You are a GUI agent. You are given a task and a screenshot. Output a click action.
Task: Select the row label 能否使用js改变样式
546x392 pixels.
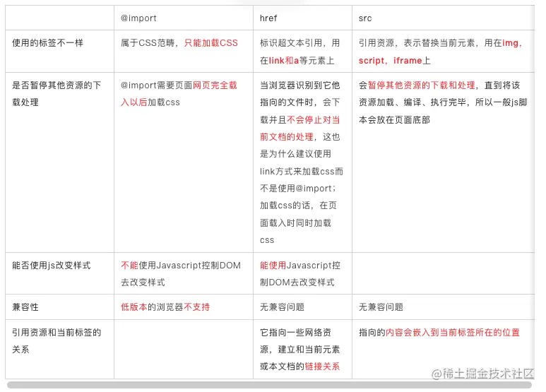click(59, 273)
